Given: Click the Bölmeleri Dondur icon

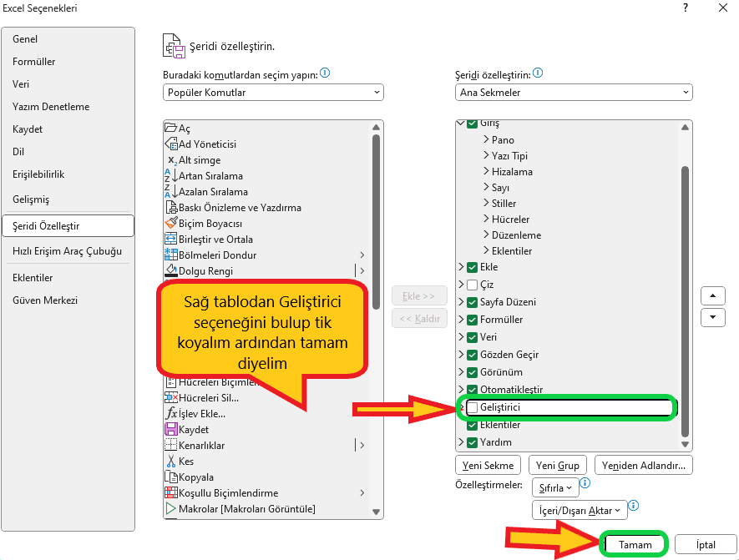Looking at the screenshot, I should click(171, 255).
